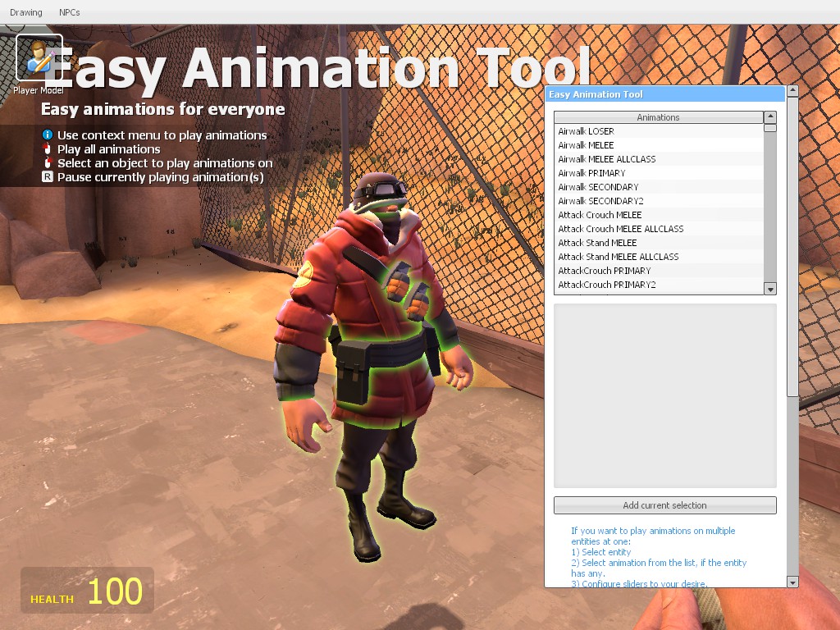This screenshot has width=840, height=630.
Task: Click the mouse icon beside Select an object
Action: coord(48,162)
